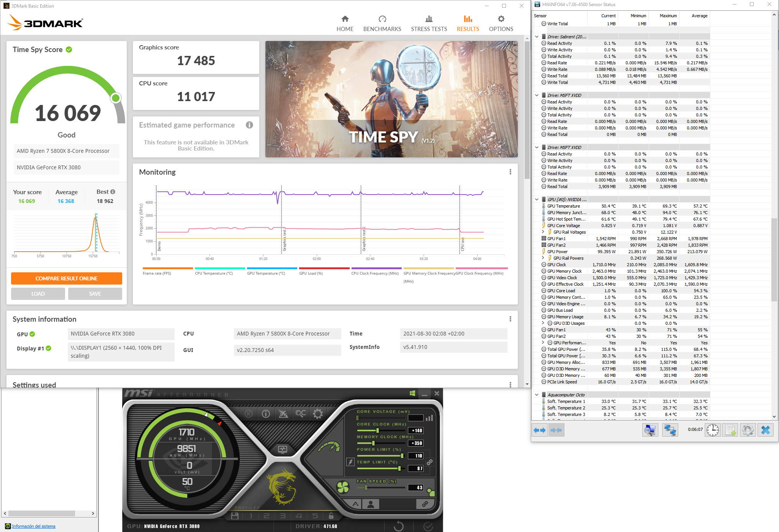Toggle Afterburner fan speed link button
The width and height of the screenshot is (779, 532).
click(x=425, y=504)
